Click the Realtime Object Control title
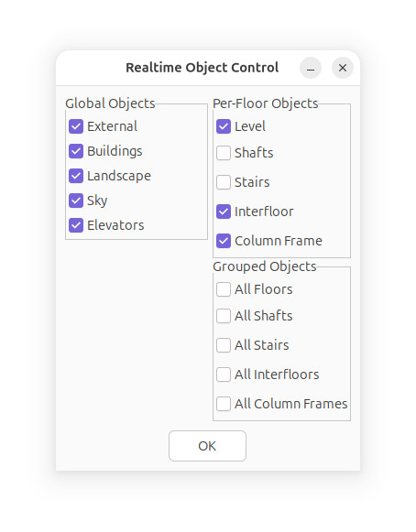This screenshot has width=416, height=532. 203,68
